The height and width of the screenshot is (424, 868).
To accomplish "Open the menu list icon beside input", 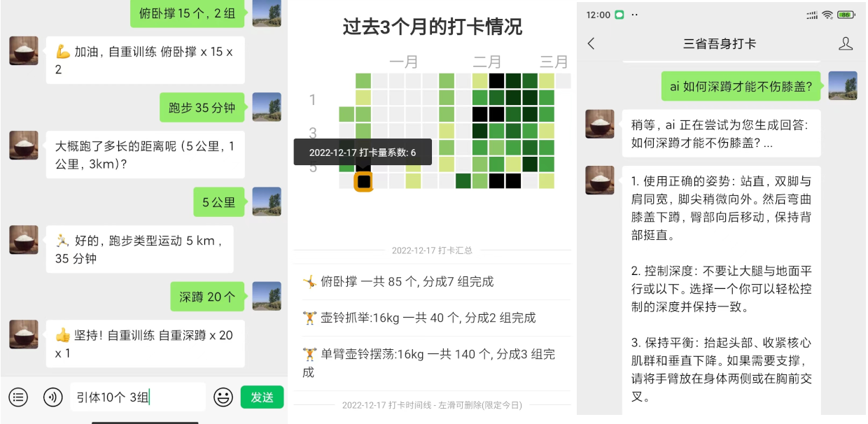I will click(x=18, y=397).
